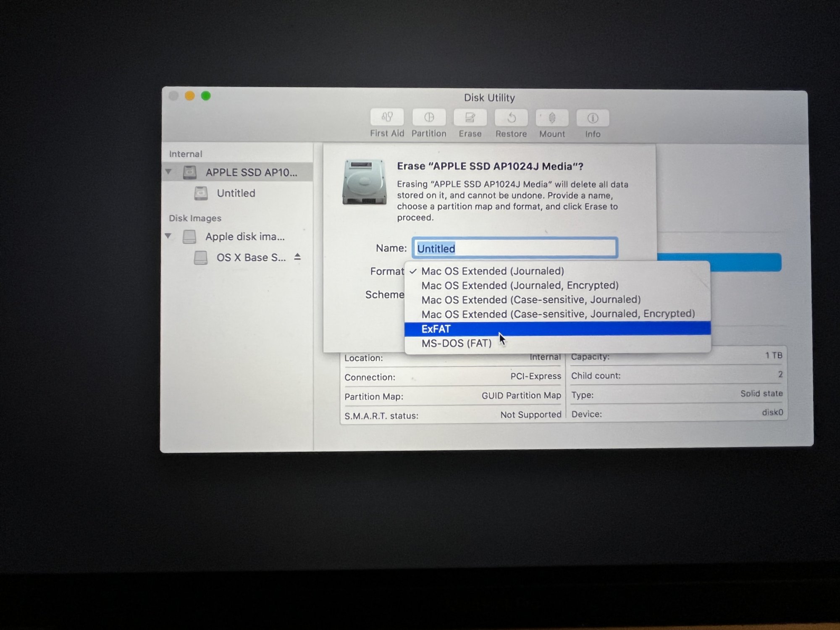The image size is (840, 630).
Task: Click the First Aid toolbar icon
Action: point(387,117)
